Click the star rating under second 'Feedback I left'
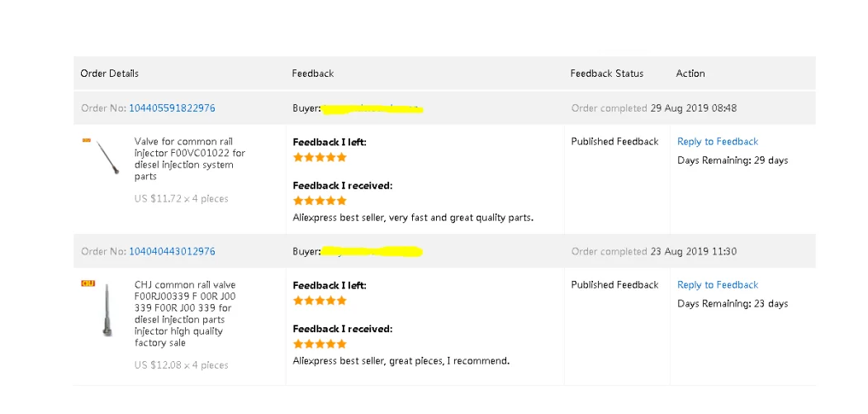868x414 pixels. point(320,301)
